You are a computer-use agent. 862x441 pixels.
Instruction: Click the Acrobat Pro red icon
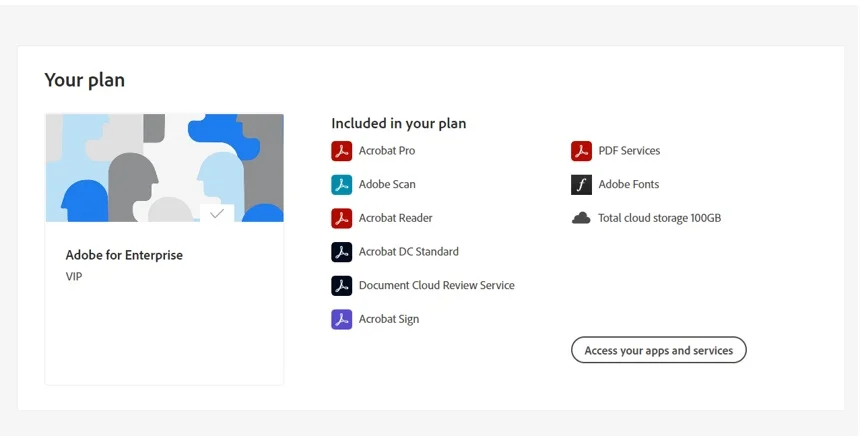click(x=341, y=151)
